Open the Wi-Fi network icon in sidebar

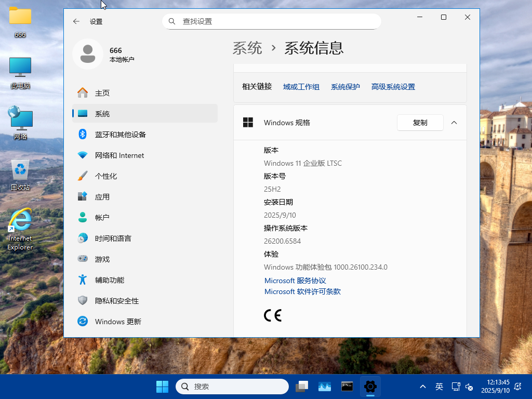(83, 155)
